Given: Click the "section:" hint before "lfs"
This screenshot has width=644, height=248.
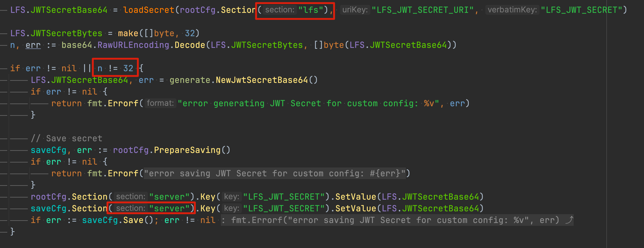Looking at the screenshot, I should coord(279,10).
